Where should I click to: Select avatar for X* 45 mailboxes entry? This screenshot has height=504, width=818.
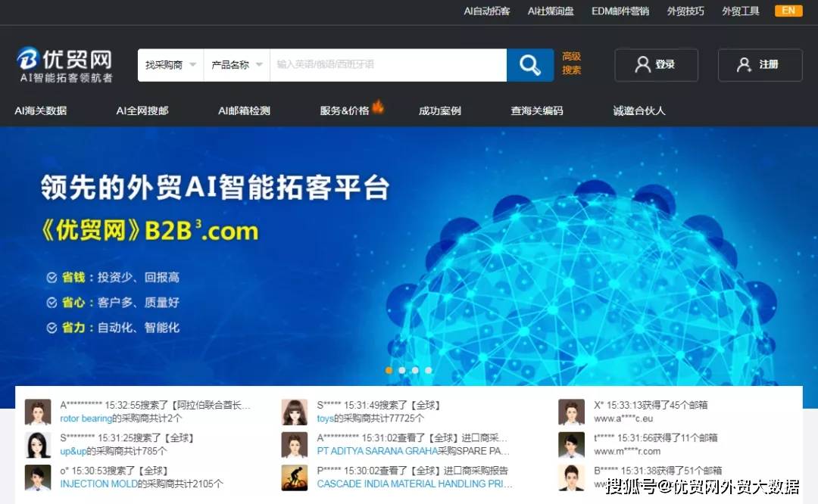point(571,412)
